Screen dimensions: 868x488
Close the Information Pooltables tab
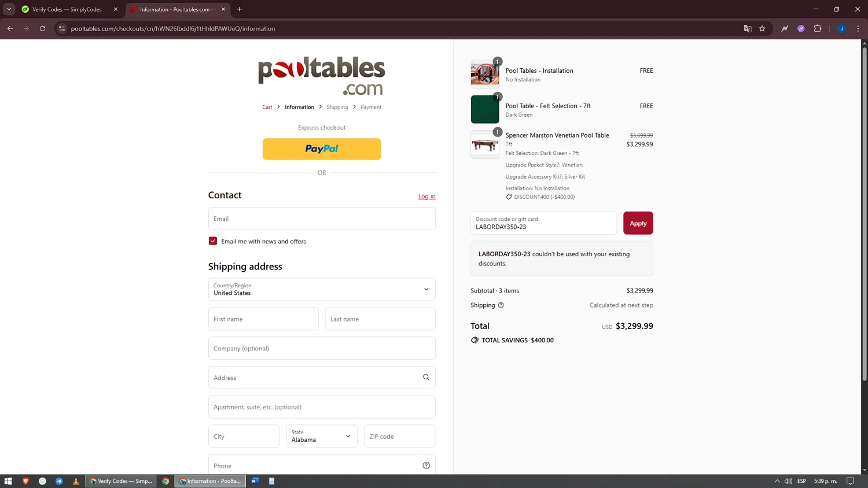click(x=223, y=9)
